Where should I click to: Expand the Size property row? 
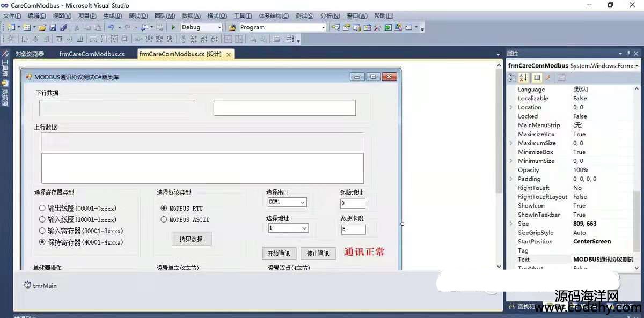[x=511, y=224]
